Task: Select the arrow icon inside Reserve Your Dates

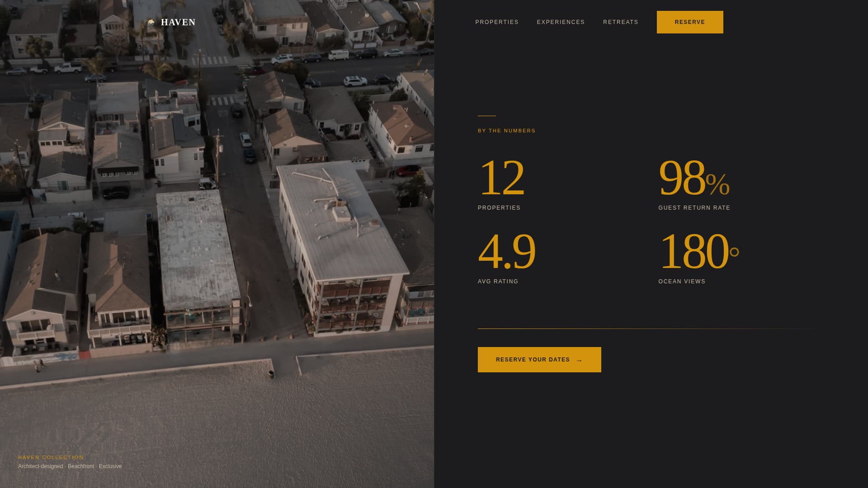Action: 579,360
